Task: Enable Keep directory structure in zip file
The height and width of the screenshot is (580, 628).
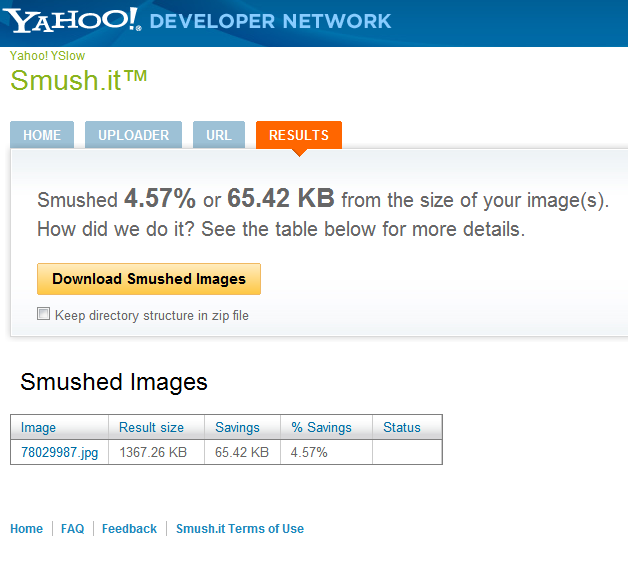Action: tap(43, 314)
